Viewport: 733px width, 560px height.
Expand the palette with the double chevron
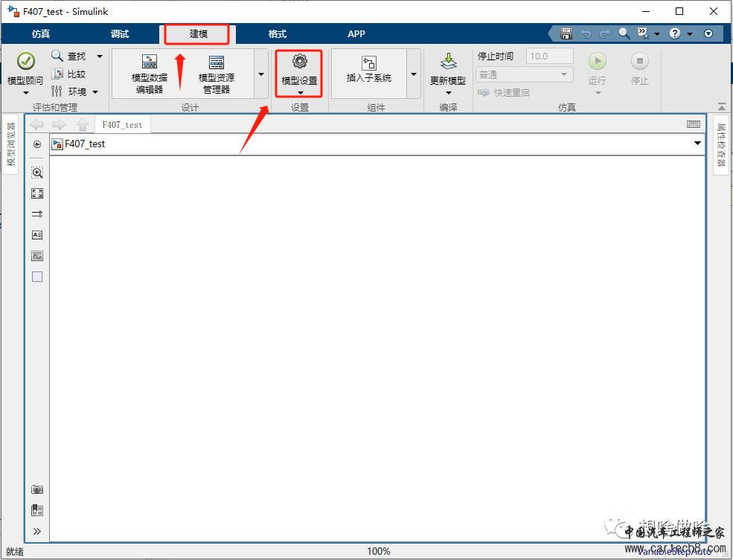(37, 531)
